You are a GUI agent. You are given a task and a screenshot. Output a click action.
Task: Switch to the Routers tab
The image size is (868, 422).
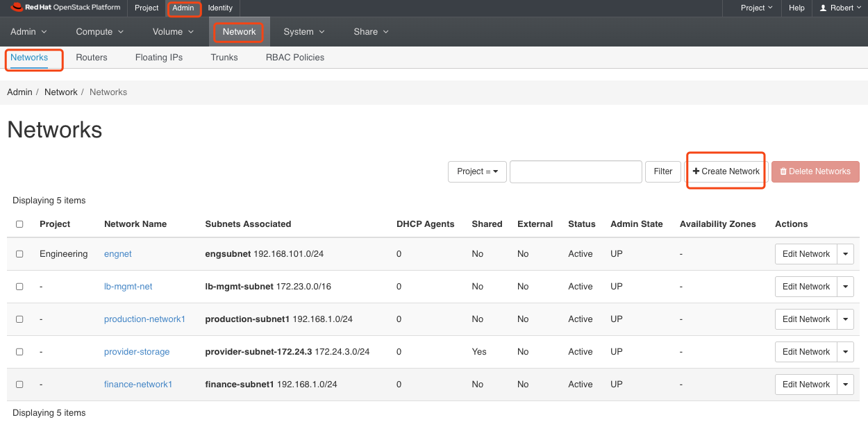point(91,57)
